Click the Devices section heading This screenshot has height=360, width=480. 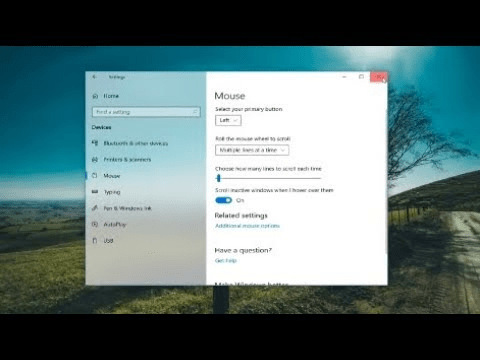coord(101,127)
